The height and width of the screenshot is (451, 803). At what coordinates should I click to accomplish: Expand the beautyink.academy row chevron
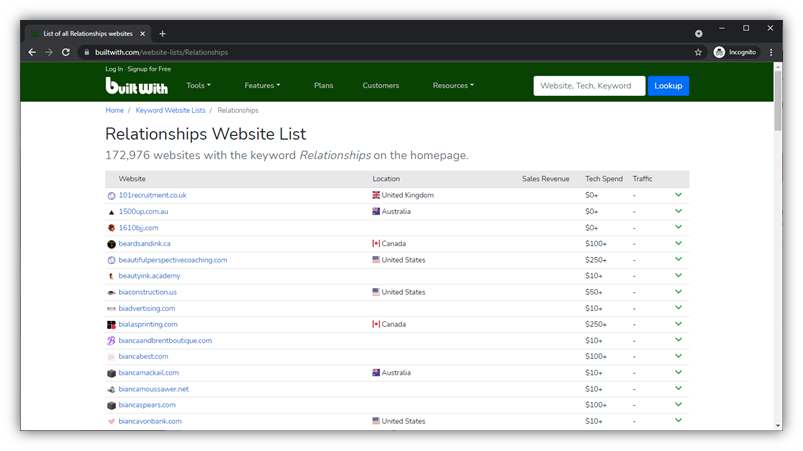pos(679,275)
